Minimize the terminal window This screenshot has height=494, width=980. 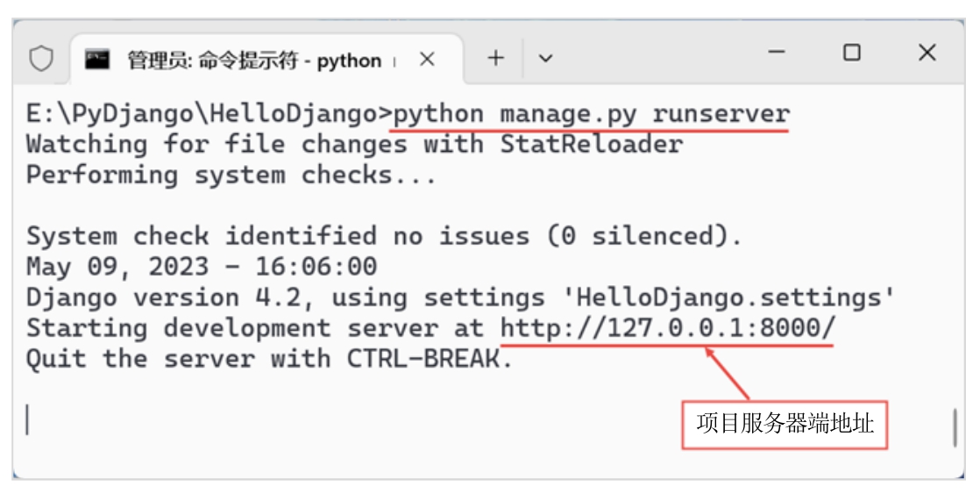click(776, 53)
